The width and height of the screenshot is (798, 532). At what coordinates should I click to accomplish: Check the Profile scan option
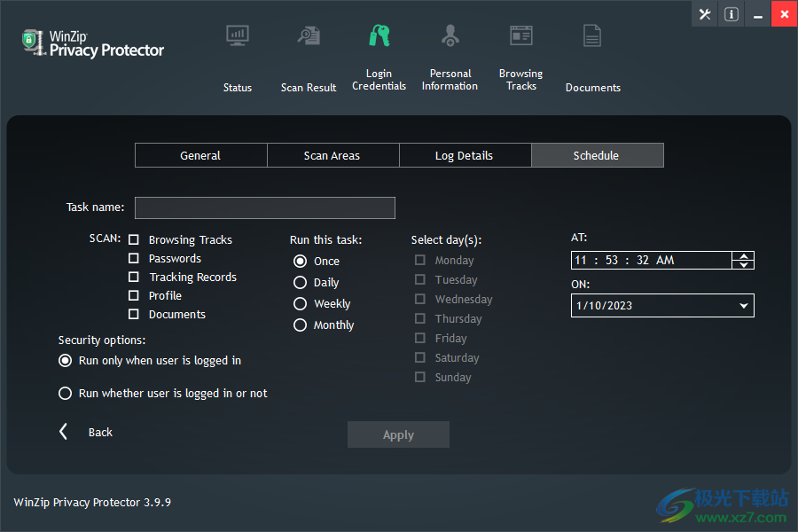(x=134, y=296)
